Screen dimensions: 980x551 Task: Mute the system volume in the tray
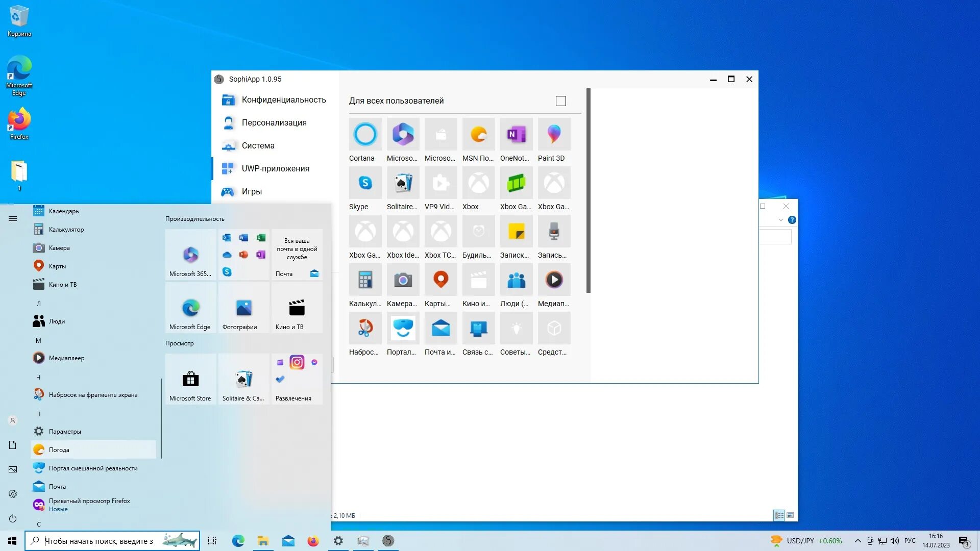point(894,541)
